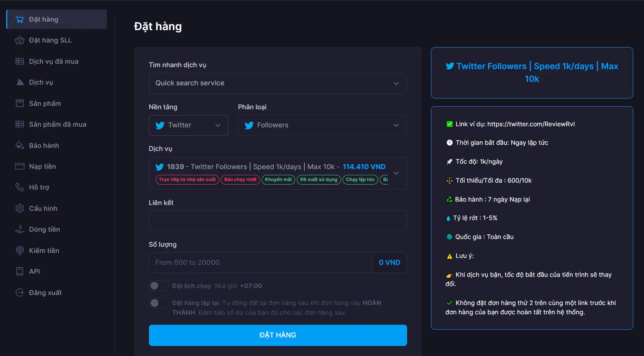Open Dịch vụ đã mua menu item
Image resolution: width=644 pixels, height=356 pixels.
54,61
